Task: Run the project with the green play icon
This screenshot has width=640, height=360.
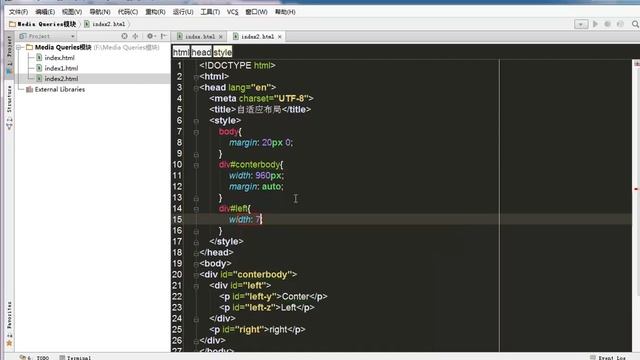Action: point(595,24)
